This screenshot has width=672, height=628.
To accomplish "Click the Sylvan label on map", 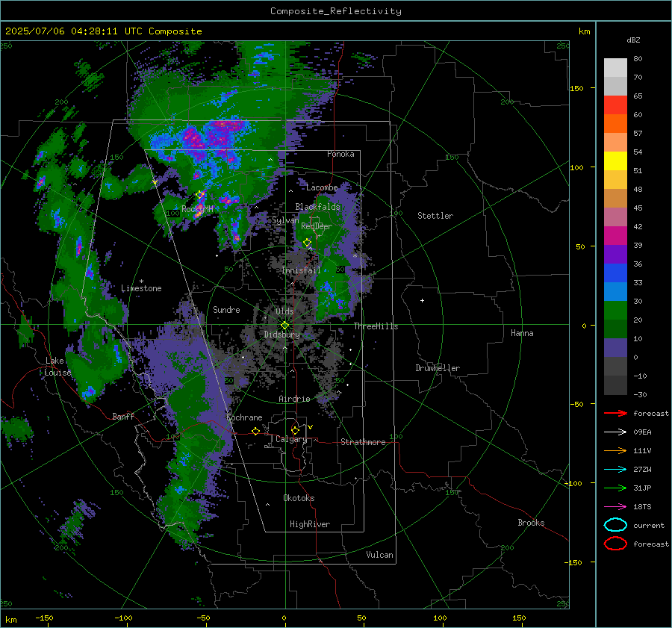I will pos(285,220).
